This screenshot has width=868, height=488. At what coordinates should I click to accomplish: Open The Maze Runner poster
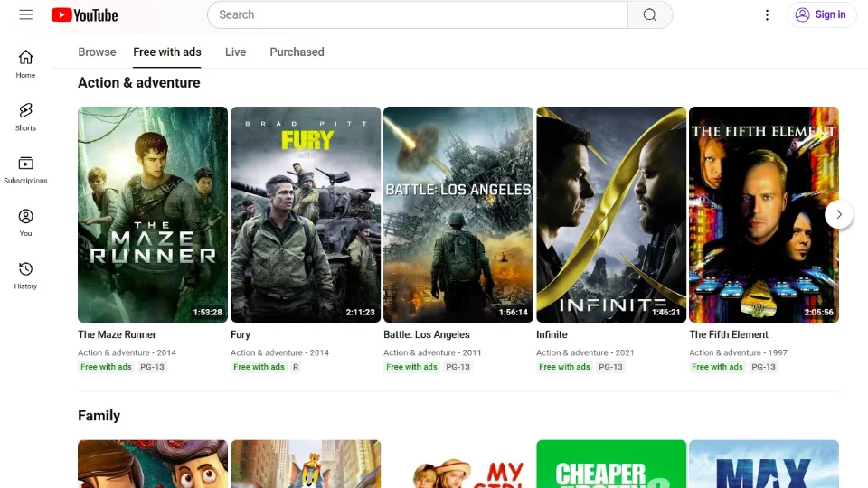pos(153,215)
